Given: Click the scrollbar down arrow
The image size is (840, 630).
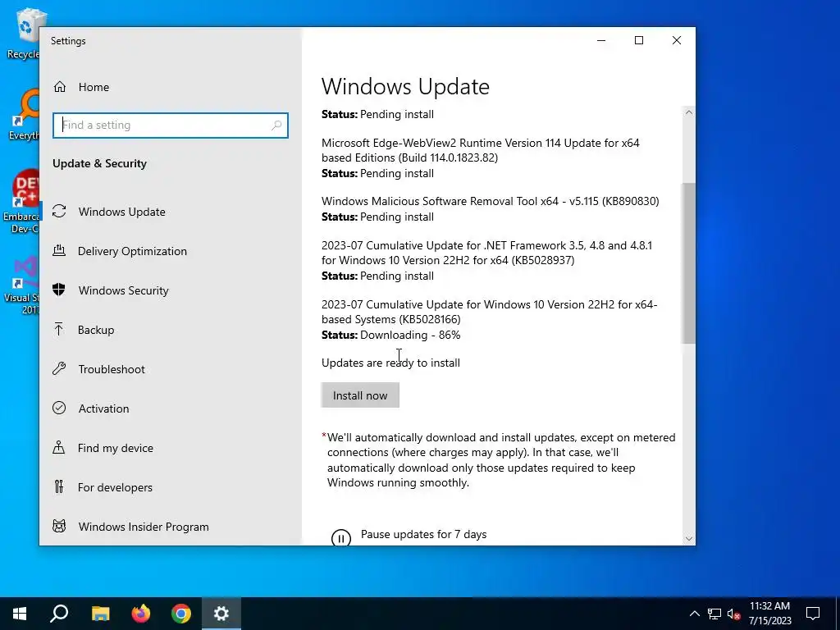Looking at the screenshot, I should tap(689, 538).
